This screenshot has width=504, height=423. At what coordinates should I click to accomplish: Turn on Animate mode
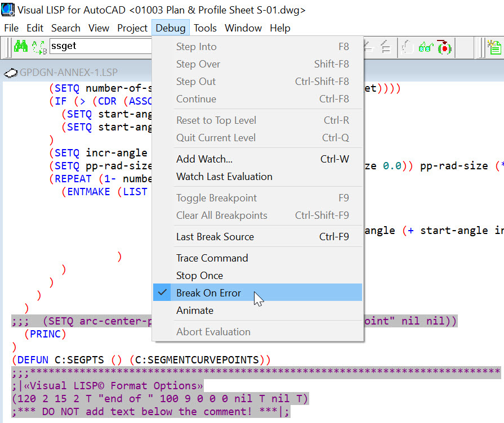pos(194,310)
